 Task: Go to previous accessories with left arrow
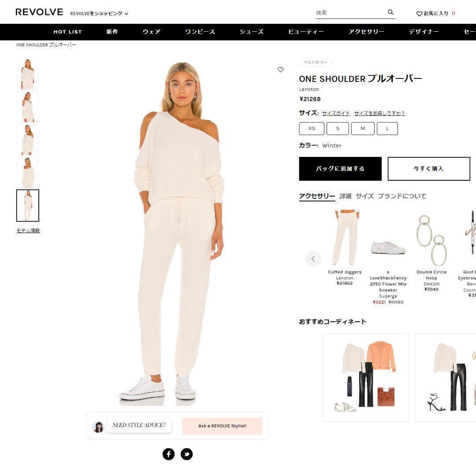313,259
